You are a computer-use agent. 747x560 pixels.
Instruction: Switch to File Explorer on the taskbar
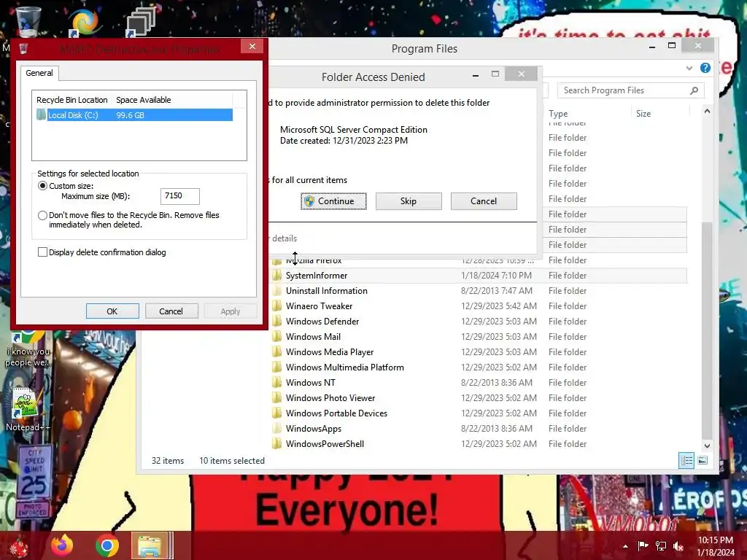pos(150,545)
